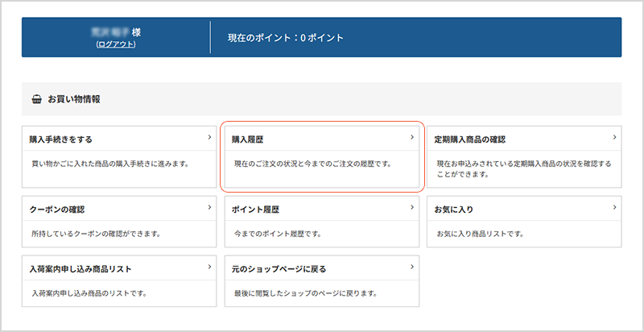
Task: Click chevron arrow on 定期購入商品の確認 card
Action: (614, 137)
